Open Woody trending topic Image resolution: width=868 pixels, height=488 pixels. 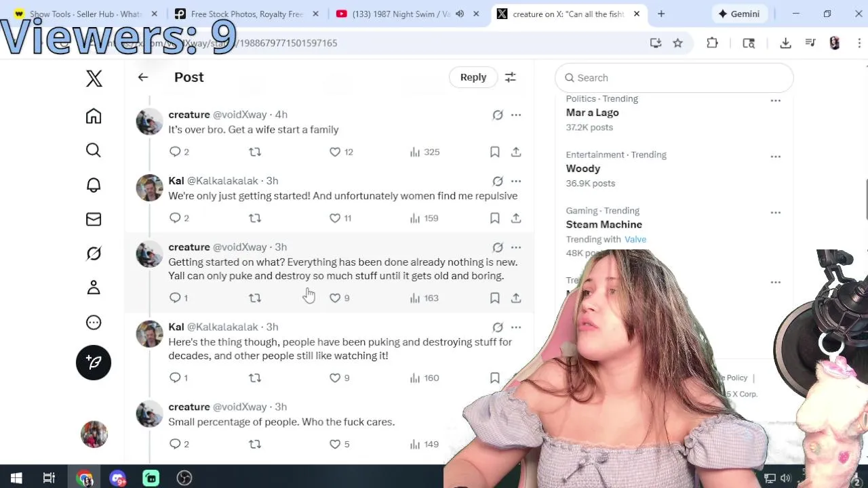(x=583, y=169)
